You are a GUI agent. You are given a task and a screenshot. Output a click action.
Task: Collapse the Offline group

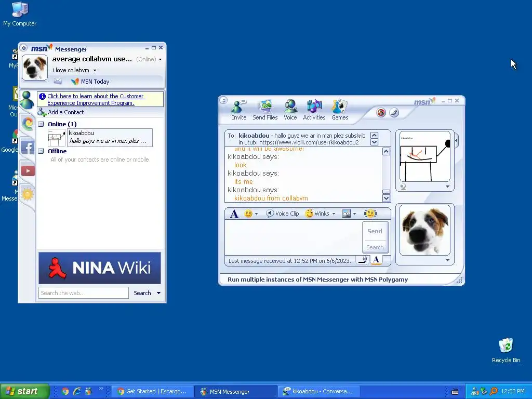(41, 151)
